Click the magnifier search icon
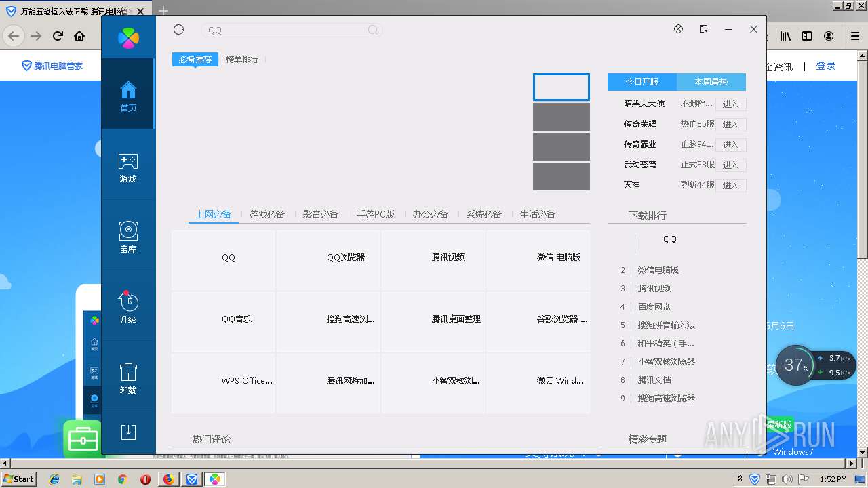The width and height of the screenshot is (868, 488). coord(373,30)
